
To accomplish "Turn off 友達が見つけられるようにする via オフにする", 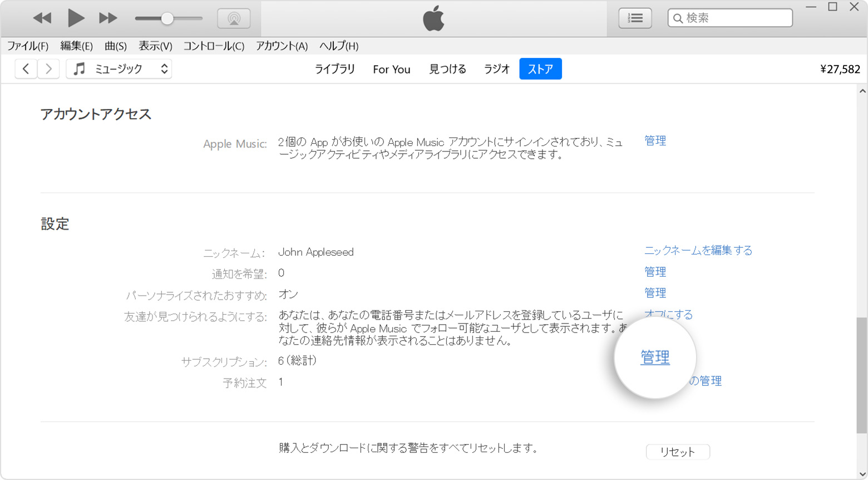I will [x=668, y=314].
